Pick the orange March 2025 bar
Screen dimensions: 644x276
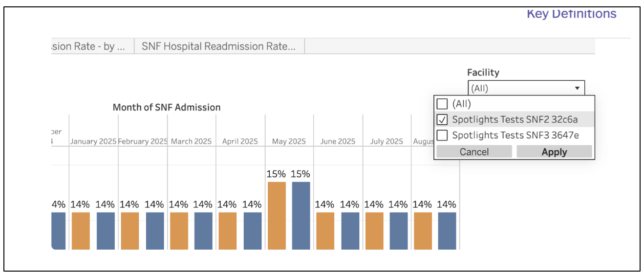[x=179, y=230]
